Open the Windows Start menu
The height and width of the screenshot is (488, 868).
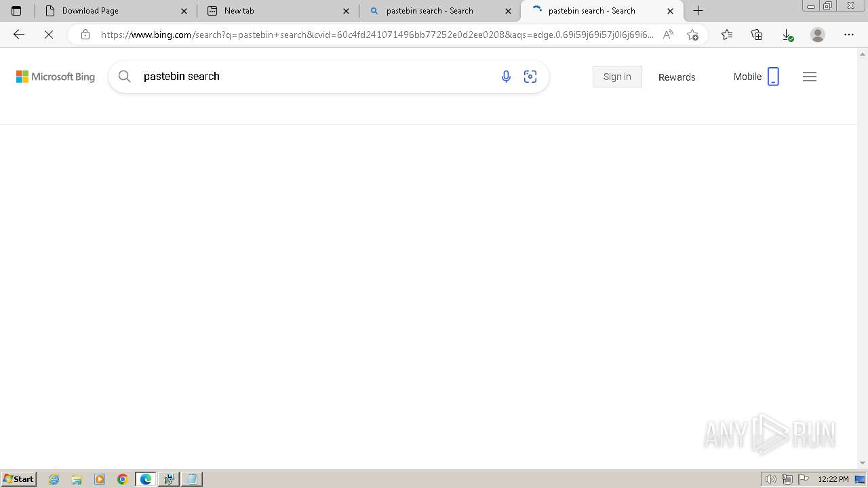pos(18,479)
